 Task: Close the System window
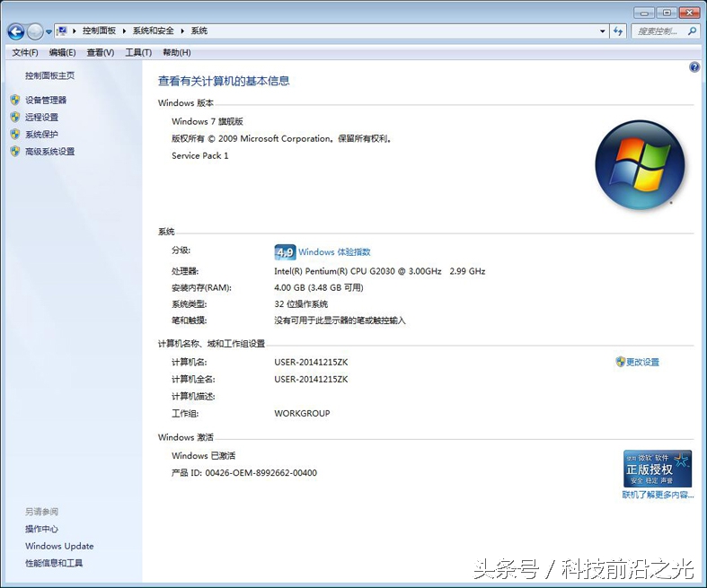coord(689,13)
